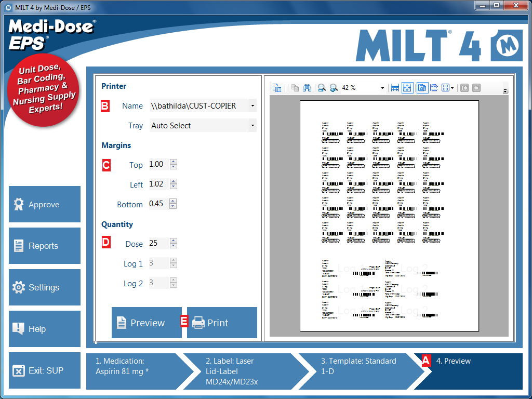
Task: Maximize the MILT 4 window
Action: 497,5
